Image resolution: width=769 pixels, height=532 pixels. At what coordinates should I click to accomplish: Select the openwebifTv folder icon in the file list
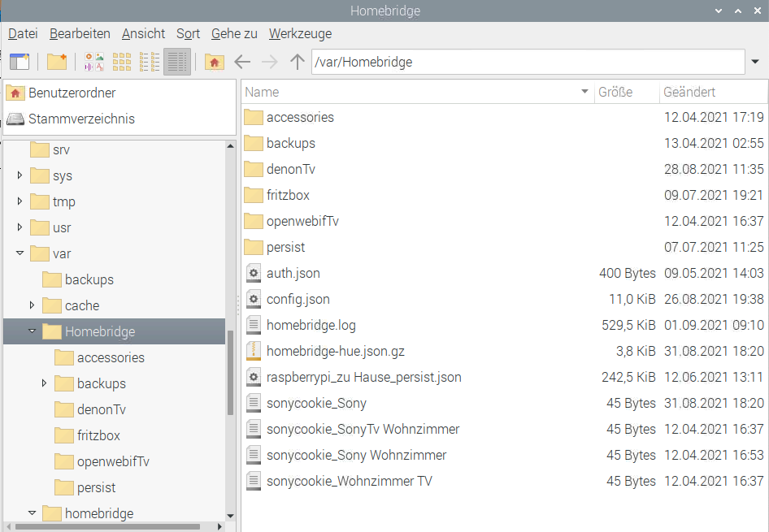pyautogui.click(x=254, y=221)
